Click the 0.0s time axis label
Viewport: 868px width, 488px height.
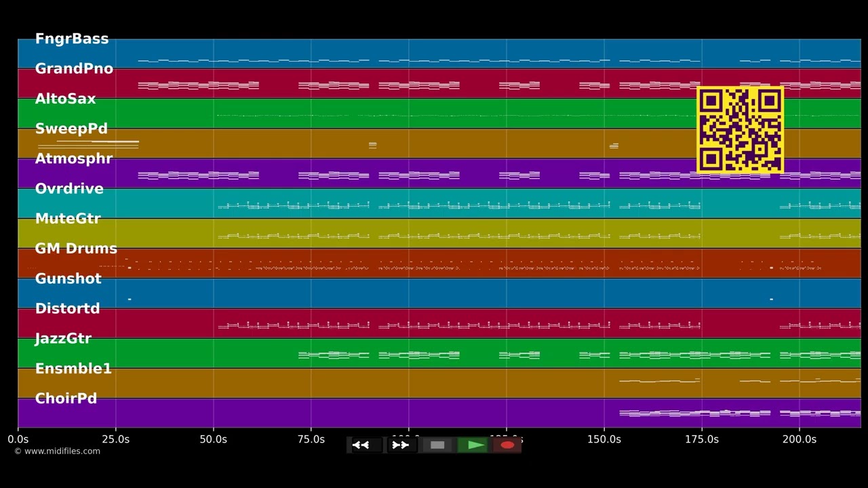click(18, 439)
